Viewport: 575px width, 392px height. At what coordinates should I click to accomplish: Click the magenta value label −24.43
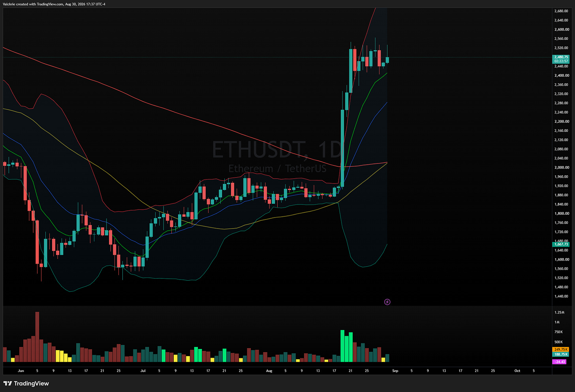click(x=560, y=362)
